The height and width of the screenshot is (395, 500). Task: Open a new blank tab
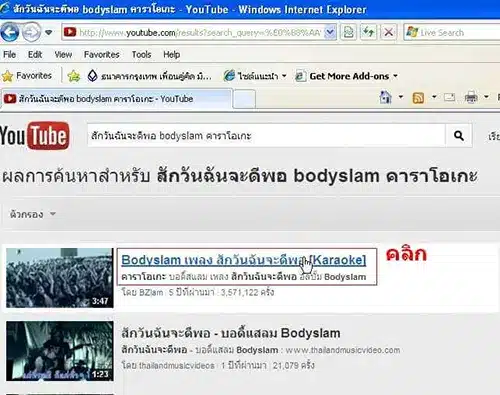244,99
